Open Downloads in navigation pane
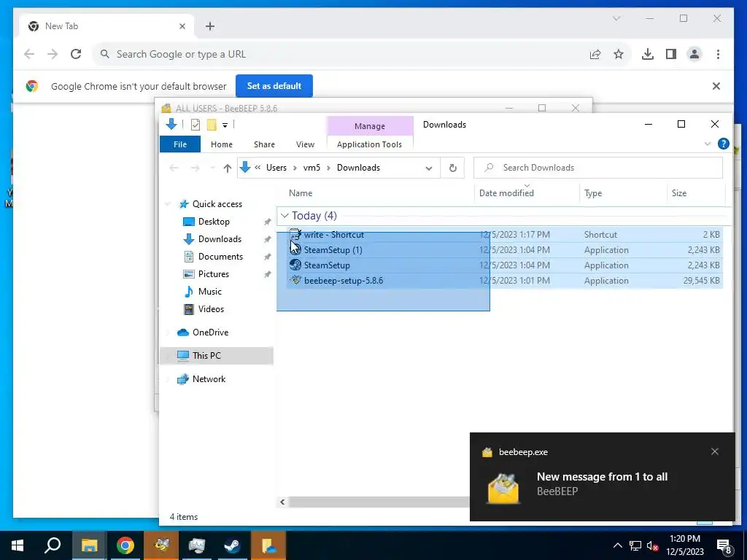747x560 pixels. (x=220, y=239)
